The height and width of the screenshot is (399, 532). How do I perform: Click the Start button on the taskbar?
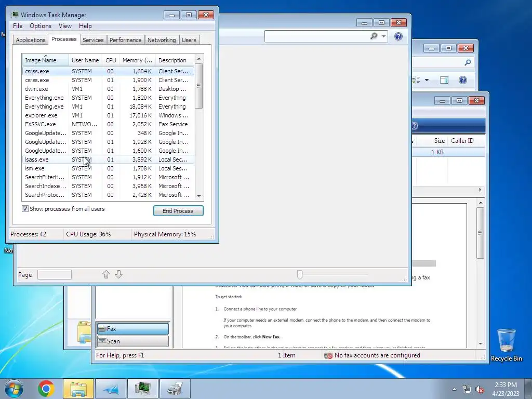tap(14, 389)
